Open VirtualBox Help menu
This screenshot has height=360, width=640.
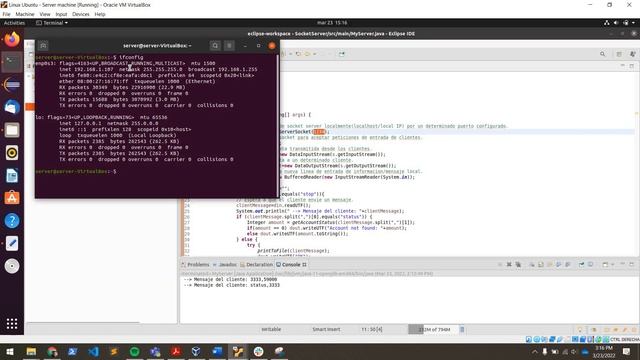100,14
